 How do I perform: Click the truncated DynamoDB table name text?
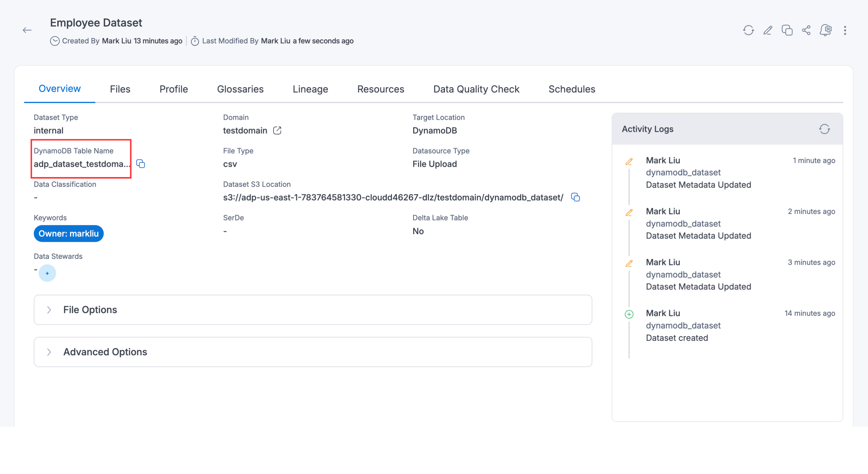coord(82,164)
